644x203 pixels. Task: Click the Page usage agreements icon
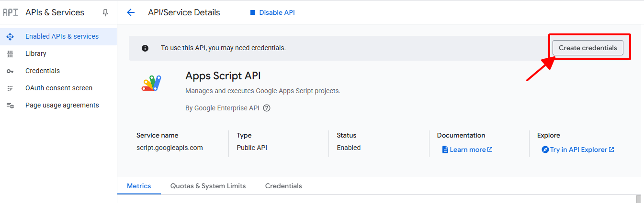point(10,106)
